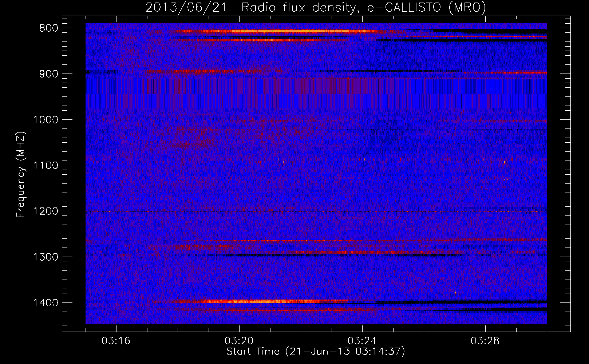The width and height of the screenshot is (589, 364).
Task: Click the 1300 frequency tick label
Action: click(x=46, y=257)
